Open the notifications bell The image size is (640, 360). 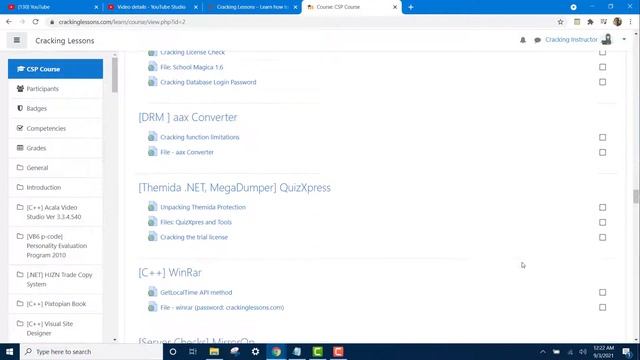(523, 40)
